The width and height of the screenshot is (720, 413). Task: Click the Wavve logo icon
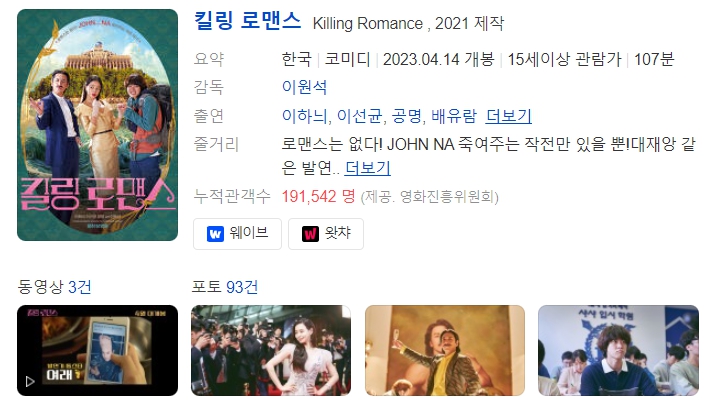pos(215,234)
